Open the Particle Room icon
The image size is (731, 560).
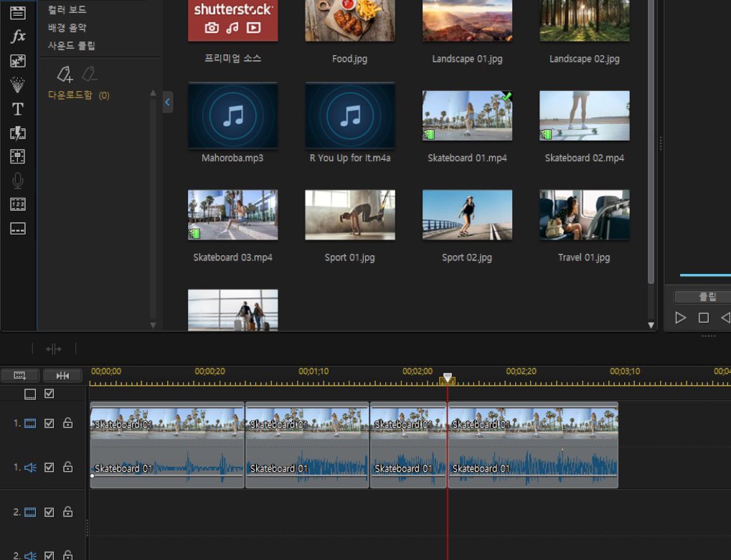coord(18,85)
